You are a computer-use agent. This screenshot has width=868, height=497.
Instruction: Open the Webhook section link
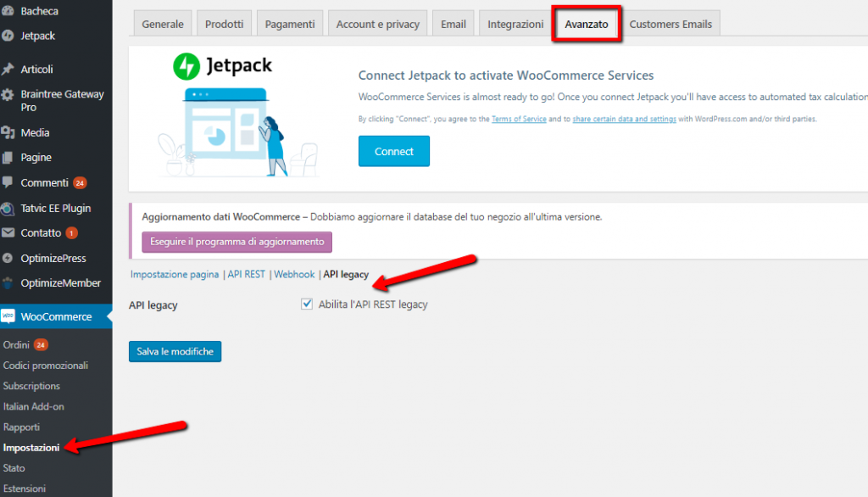point(294,274)
